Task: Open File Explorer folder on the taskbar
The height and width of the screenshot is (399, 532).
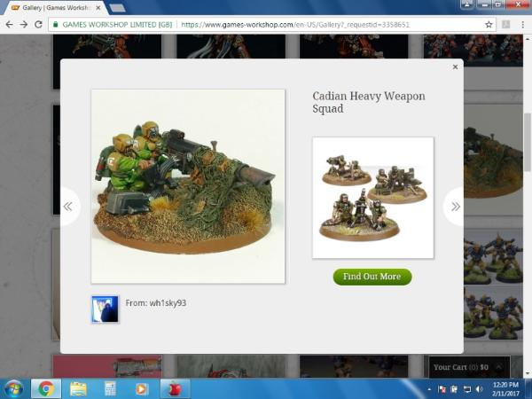Action: (78, 389)
